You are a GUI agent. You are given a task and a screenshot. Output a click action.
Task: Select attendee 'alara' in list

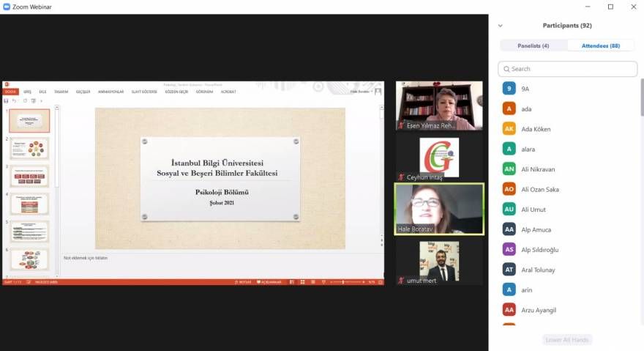pos(569,149)
